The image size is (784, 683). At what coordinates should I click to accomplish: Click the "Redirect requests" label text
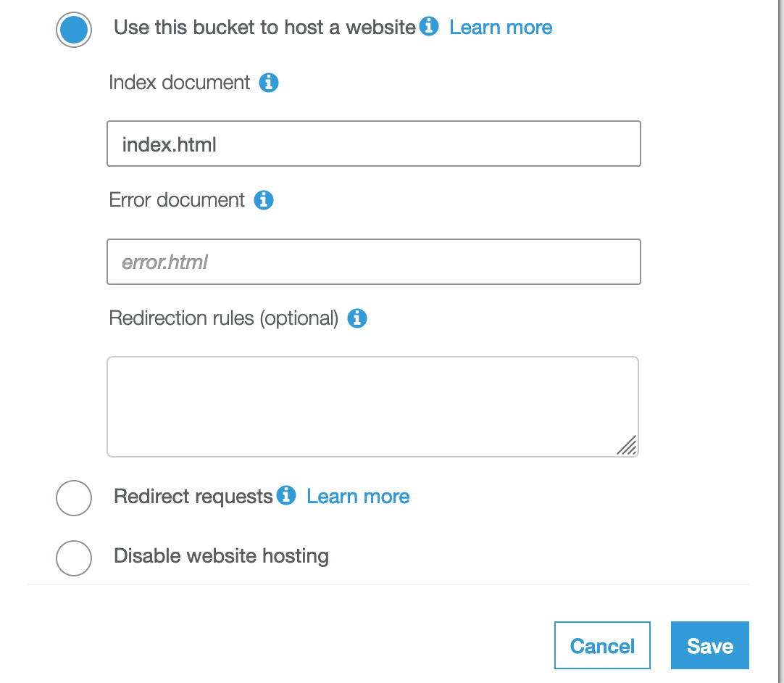tap(193, 497)
